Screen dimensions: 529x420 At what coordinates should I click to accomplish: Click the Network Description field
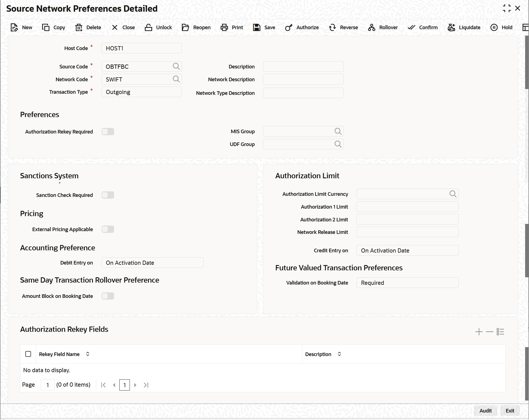coord(303,79)
